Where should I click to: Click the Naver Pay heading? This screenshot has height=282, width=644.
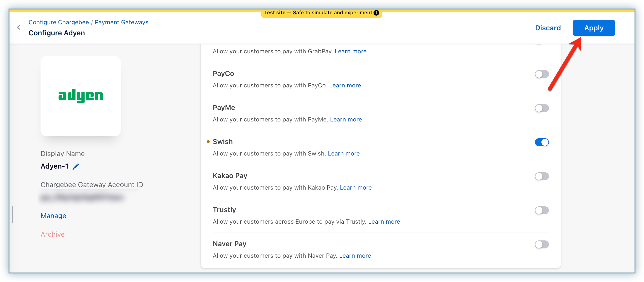(x=229, y=244)
